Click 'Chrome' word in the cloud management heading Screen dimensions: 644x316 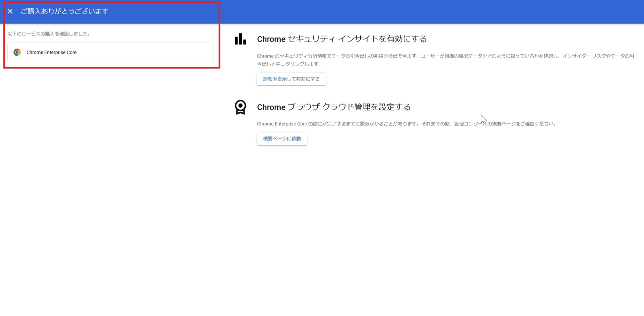[271, 107]
